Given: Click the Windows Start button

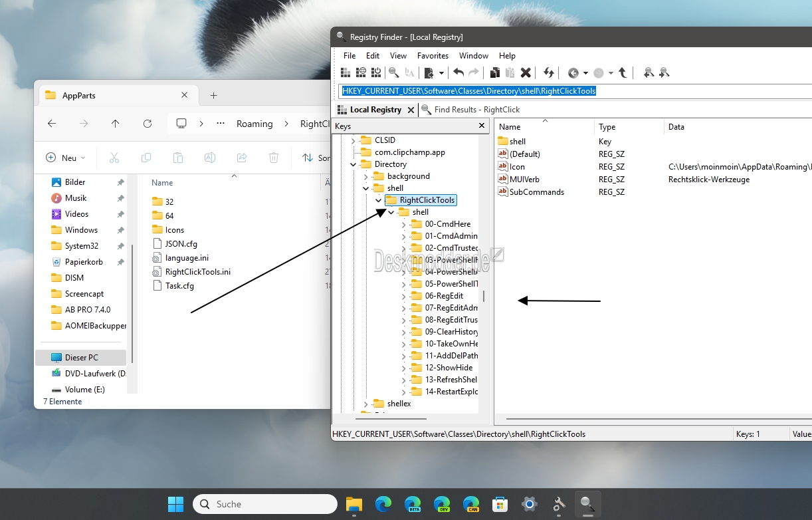Looking at the screenshot, I should [x=175, y=504].
